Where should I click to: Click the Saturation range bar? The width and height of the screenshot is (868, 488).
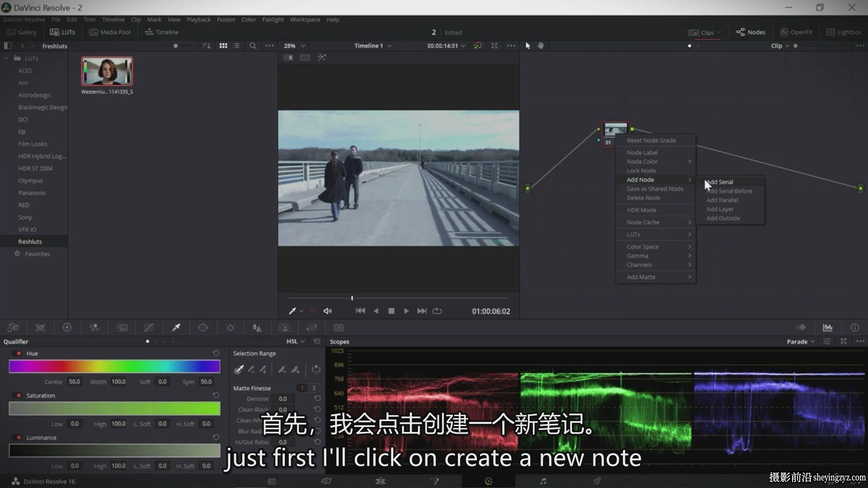pyautogui.click(x=114, y=408)
